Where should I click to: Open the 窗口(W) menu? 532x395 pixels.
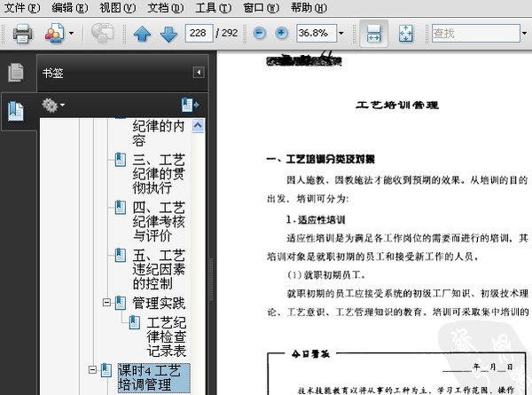261,7
